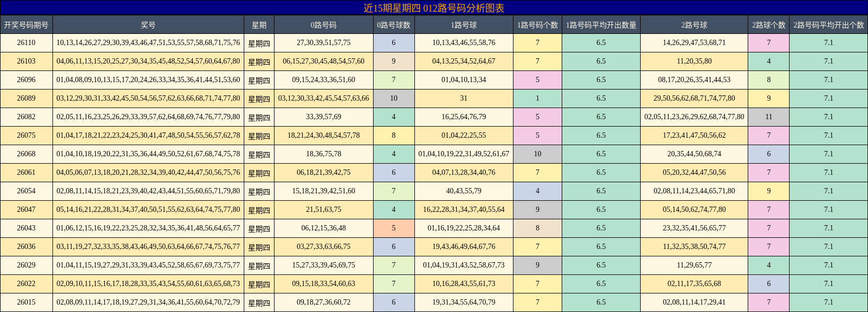Click 1路号球 cell 19,31,34,55,64,70,79

tap(464, 302)
